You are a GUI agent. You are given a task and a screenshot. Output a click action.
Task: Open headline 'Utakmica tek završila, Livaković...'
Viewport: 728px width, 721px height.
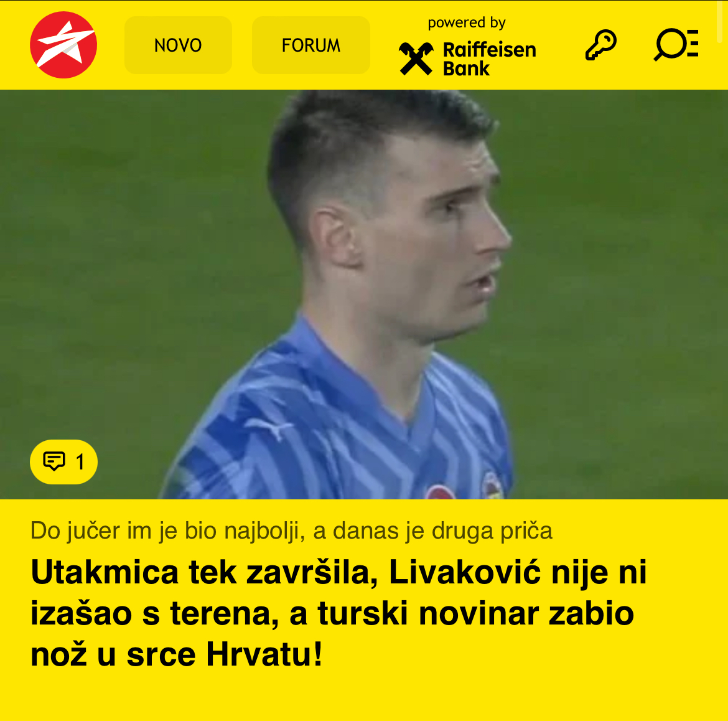338,613
